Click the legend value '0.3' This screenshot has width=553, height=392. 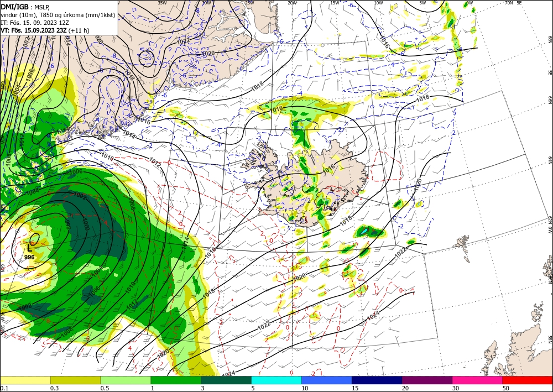pyautogui.click(x=54, y=388)
